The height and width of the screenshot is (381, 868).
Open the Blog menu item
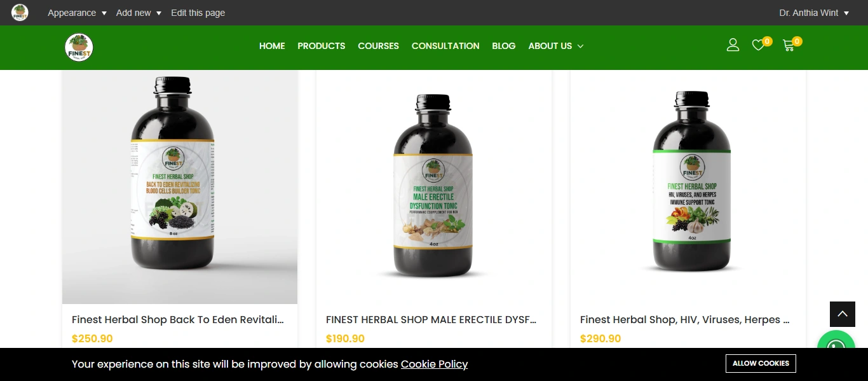coord(504,46)
